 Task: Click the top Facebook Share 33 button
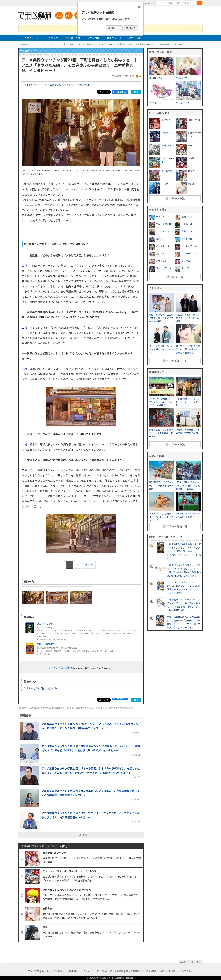[120, 92]
